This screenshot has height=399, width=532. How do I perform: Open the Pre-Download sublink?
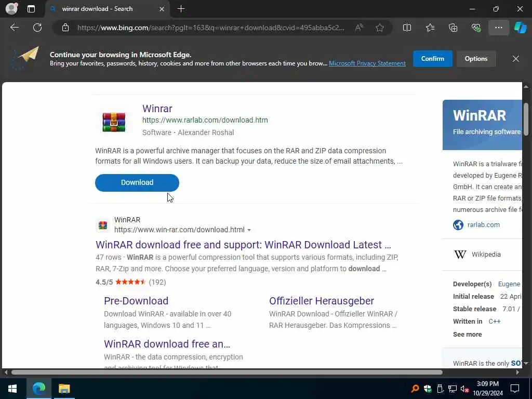[x=136, y=301]
